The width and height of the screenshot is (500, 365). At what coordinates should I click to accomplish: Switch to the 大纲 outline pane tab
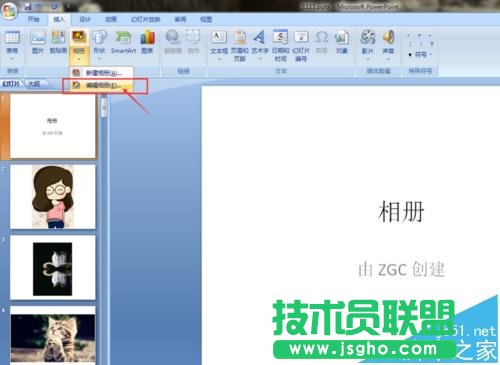pyautogui.click(x=35, y=84)
